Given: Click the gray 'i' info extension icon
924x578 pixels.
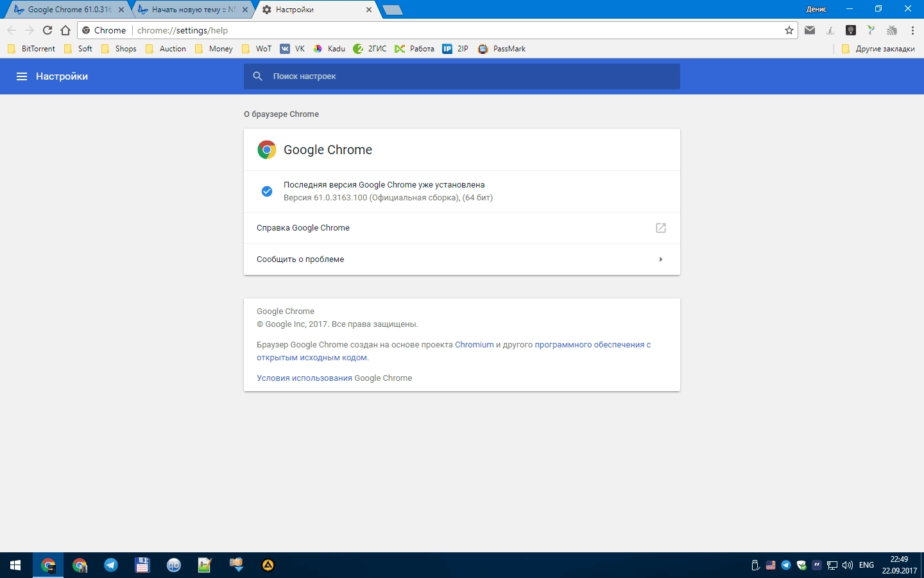Looking at the screenshot, I should [x=830, y=30].
